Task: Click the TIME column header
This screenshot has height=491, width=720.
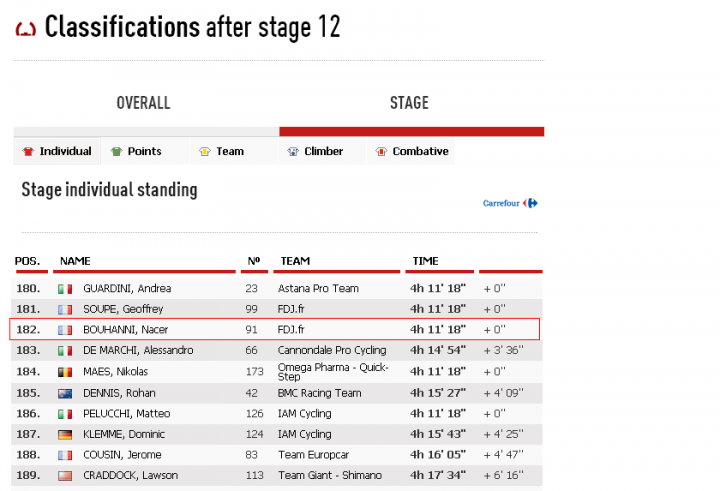Action: [425, 261]
